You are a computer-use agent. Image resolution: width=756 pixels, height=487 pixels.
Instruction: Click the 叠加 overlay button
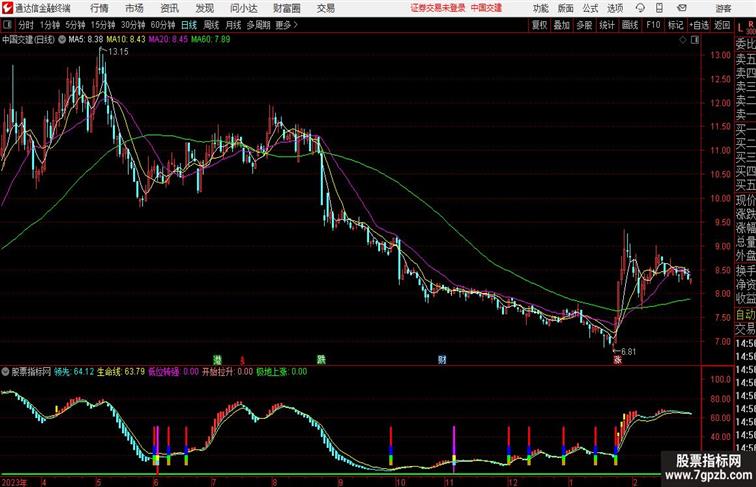click(x=562, y=25)
